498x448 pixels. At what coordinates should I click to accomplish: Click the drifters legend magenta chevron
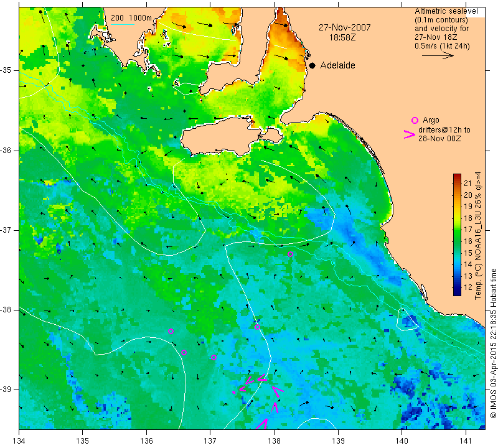(410, 134)
